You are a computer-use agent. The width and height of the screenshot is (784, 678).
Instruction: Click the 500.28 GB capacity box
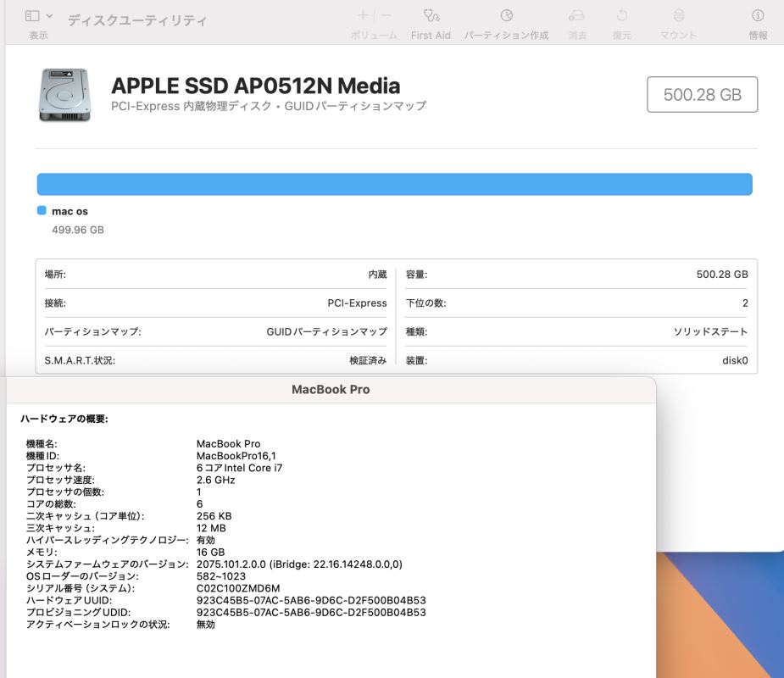(x=702, y=95)
